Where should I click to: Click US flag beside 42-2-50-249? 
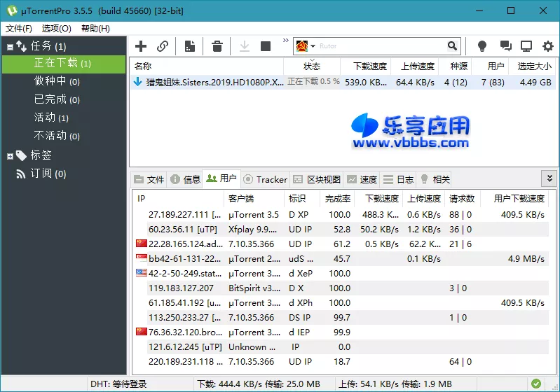pyautogui.click(x=142, y=273)
